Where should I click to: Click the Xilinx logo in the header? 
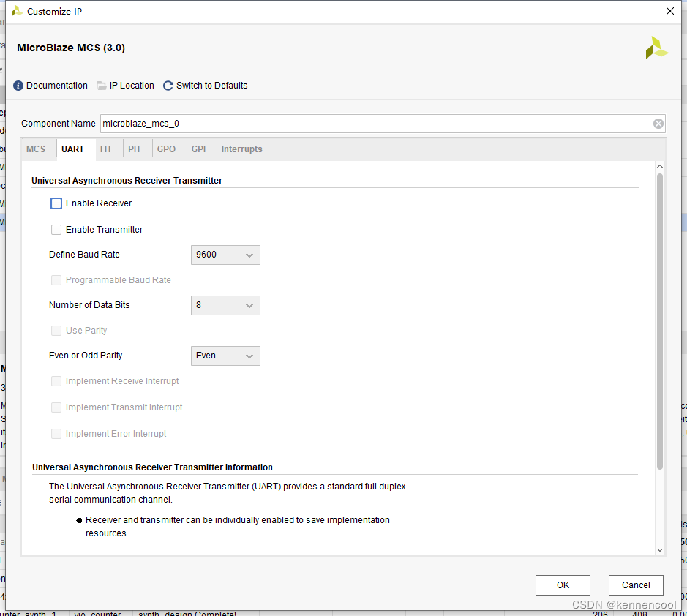point(656,48)
